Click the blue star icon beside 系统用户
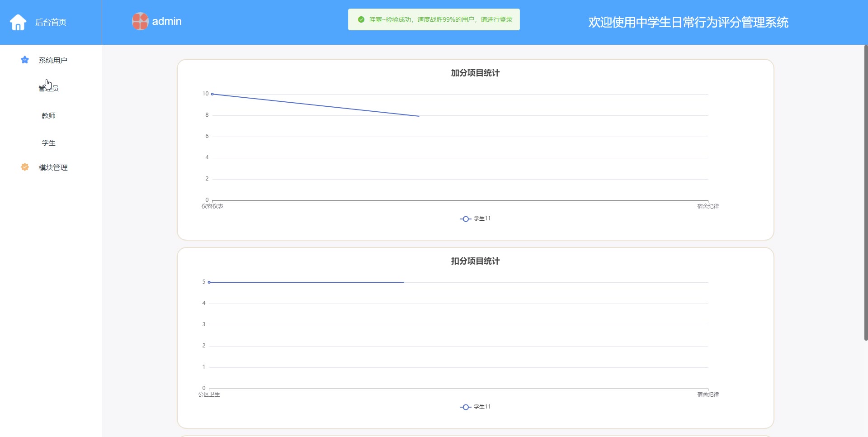Image resolution: width=868 pixels, height=437 pixels. (25, 60)
